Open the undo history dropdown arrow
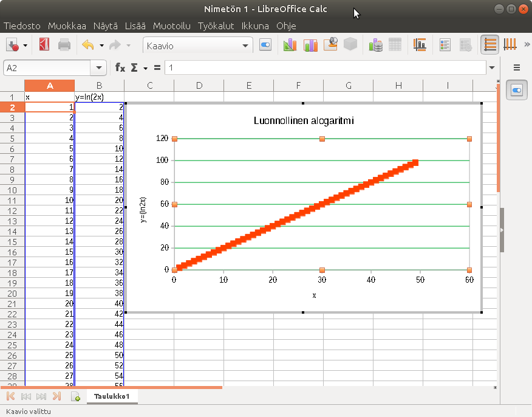The height and width of the screenshot is (417, 532). click(101, 46)
